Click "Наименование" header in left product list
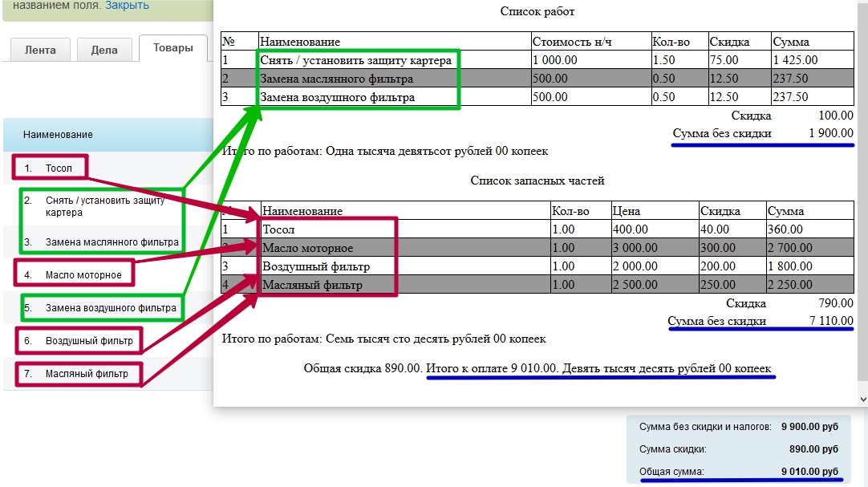The height and width of the screenshot is (487, 868). click(58, 135)
